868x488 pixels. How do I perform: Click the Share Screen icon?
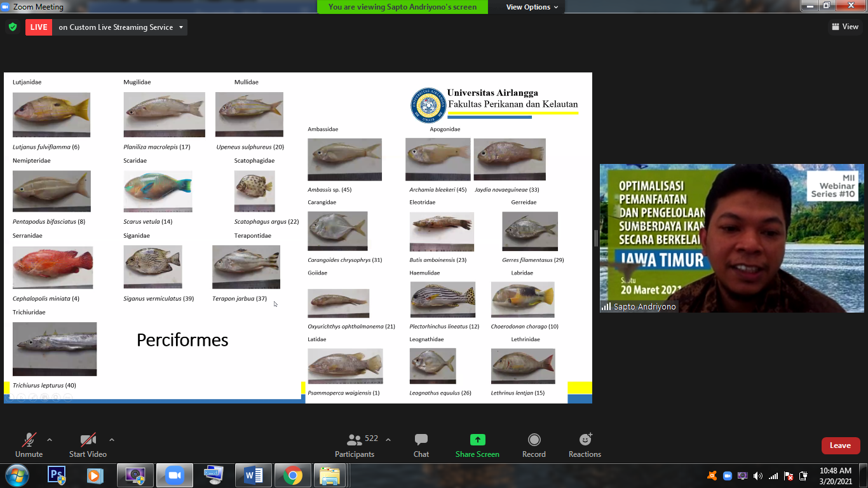pos(477,440)
